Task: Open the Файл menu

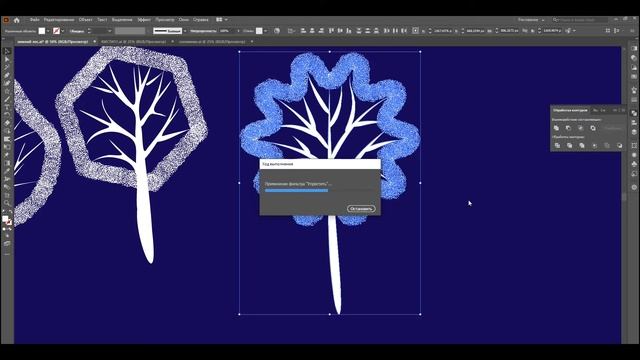Action: [x=35, y=20]
